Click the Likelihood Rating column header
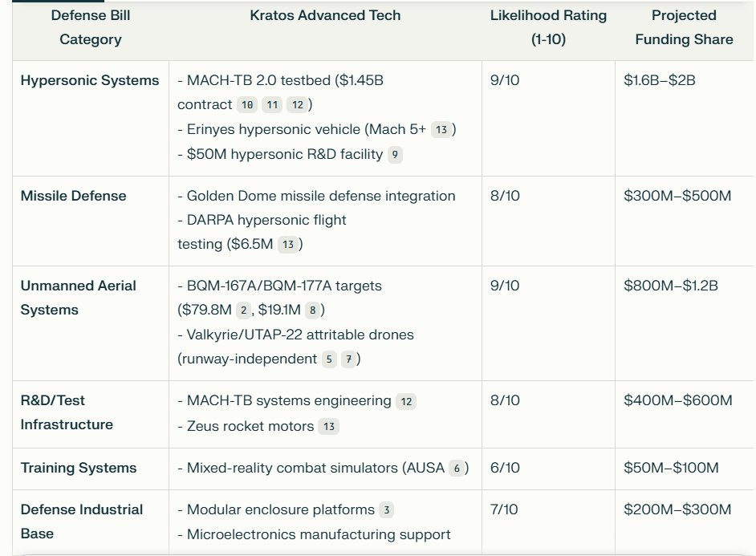This screenshot has width=756, height=556. [x=548, y=27]
